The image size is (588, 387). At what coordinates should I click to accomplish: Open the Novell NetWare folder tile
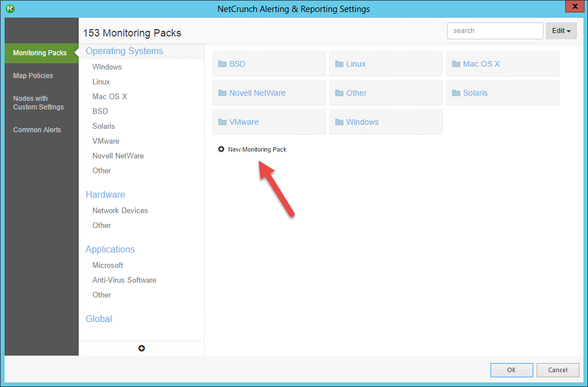[269, 93]
